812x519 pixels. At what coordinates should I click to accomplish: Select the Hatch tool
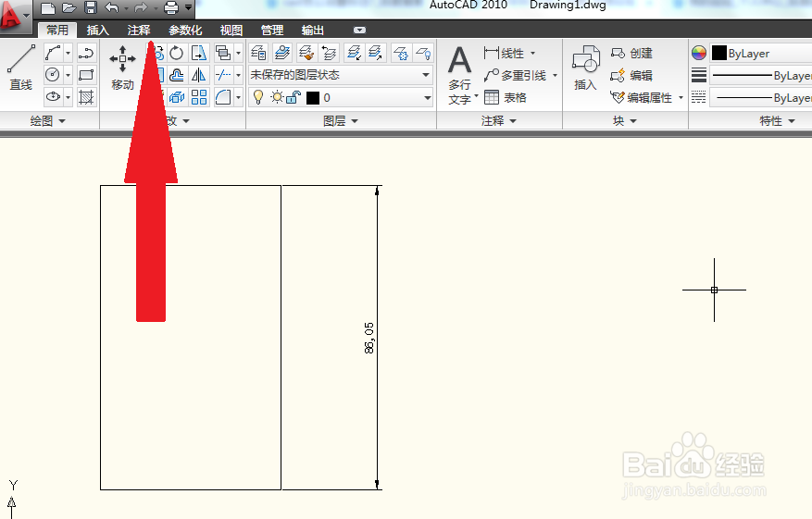point(86,97)
